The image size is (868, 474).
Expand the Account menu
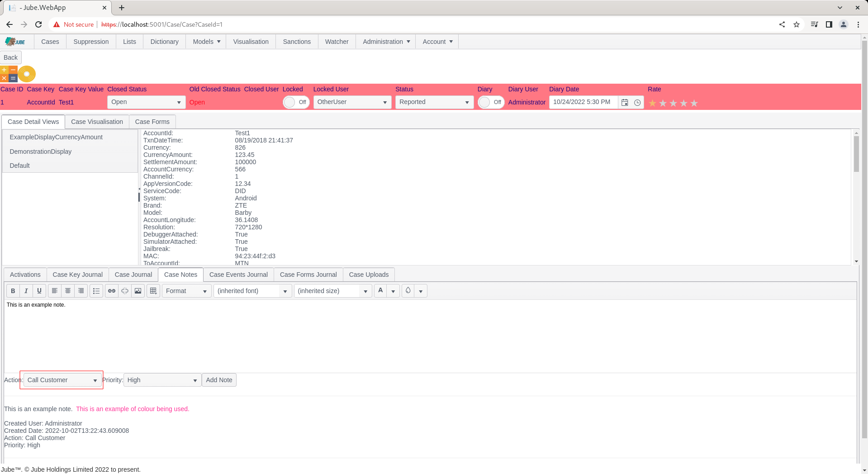pyautogui.click(x=437, y=42)
